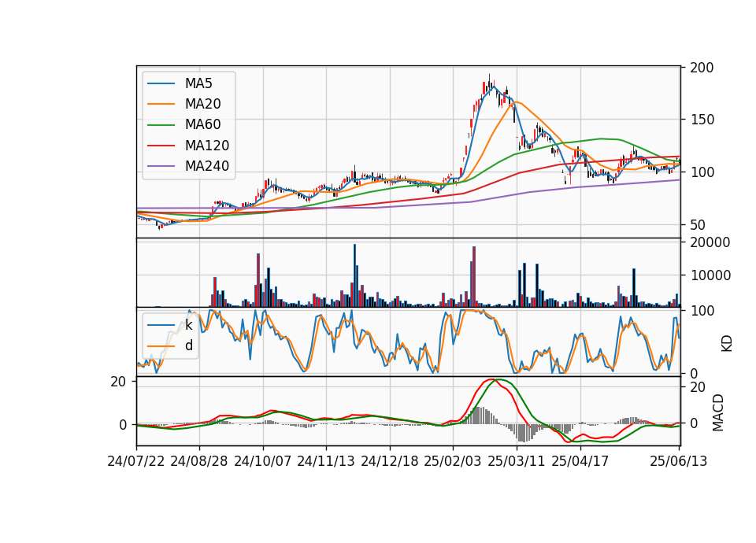Click the date label 24/08/28
This screenshot has width=756, height=543.
pos(199,461)
